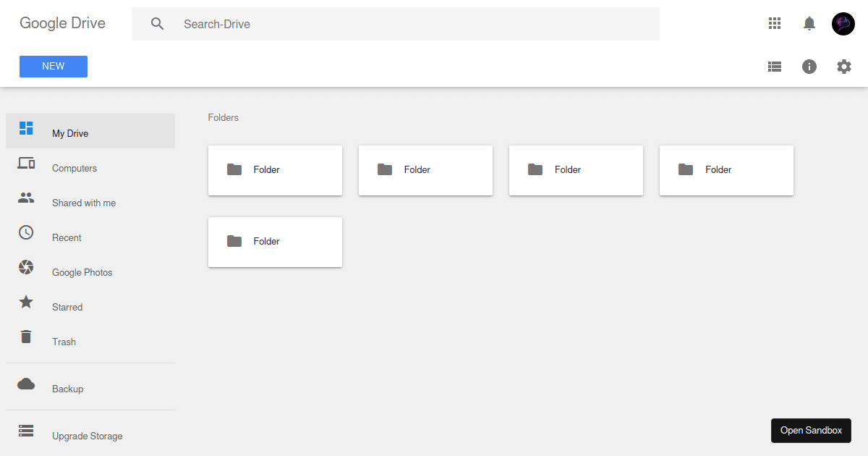Click the user profile avatar
This screenshot has width=868, height=456.
pos(843,24)
